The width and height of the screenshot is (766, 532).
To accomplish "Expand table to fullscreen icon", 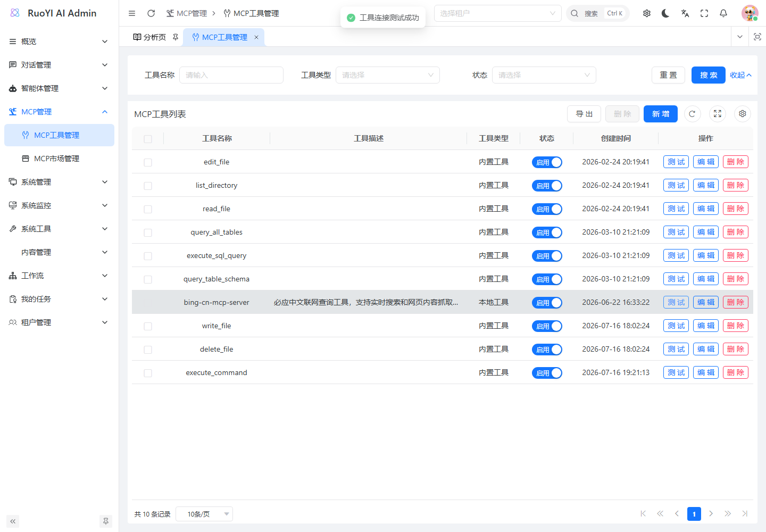I will [718, 114].
